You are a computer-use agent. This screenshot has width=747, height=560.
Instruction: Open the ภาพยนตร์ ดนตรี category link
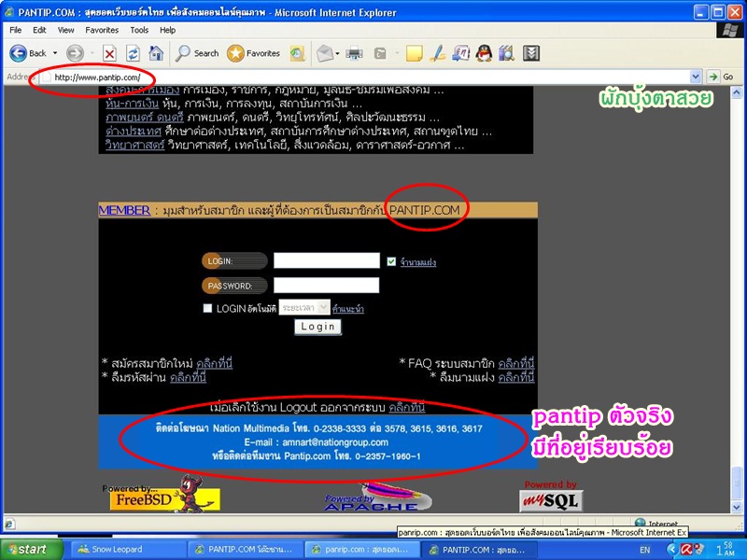(x=145, y=118)
